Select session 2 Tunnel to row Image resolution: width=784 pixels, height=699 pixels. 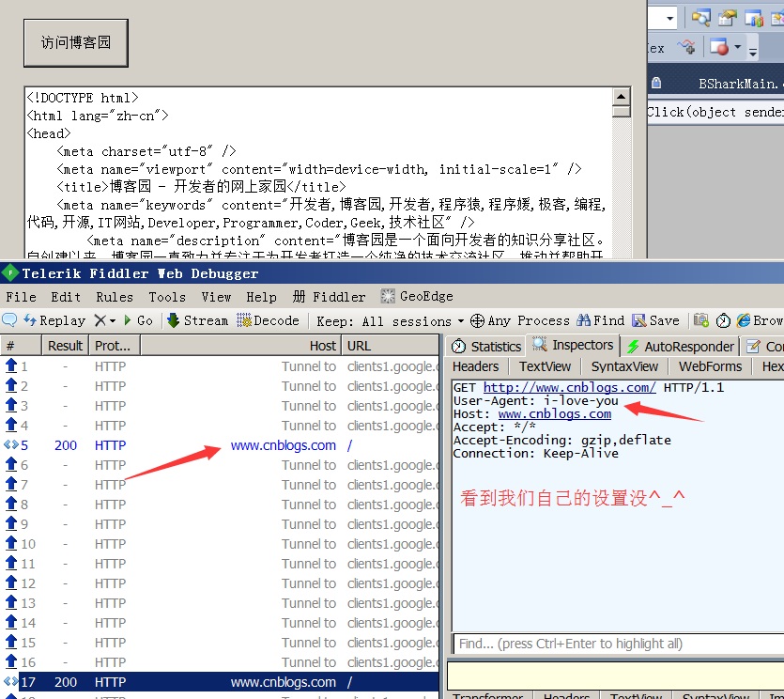[220, 386]
